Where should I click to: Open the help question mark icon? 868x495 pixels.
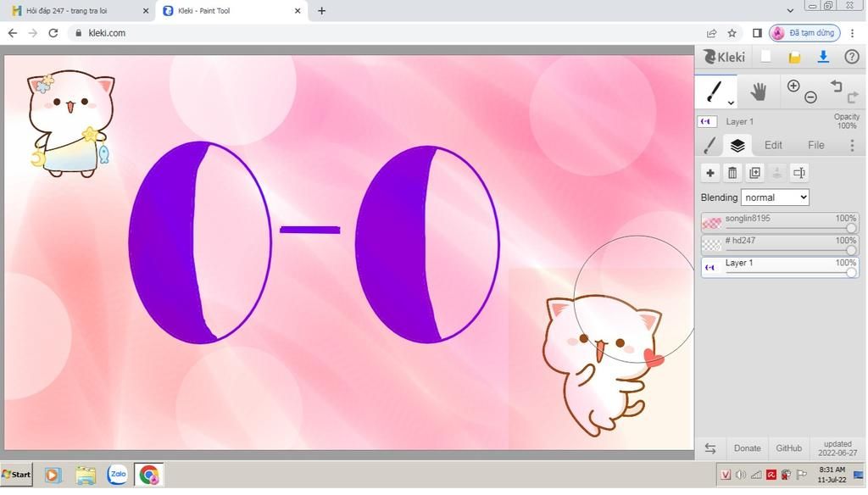pos(851,57)
